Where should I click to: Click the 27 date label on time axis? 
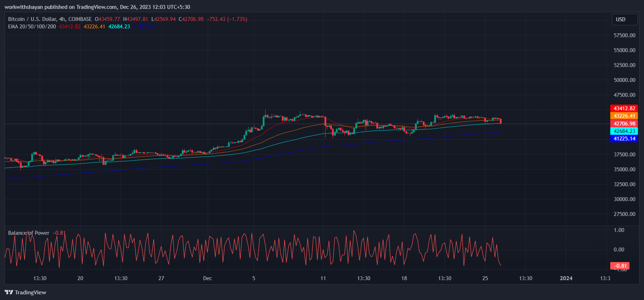[x=161, y=278]
